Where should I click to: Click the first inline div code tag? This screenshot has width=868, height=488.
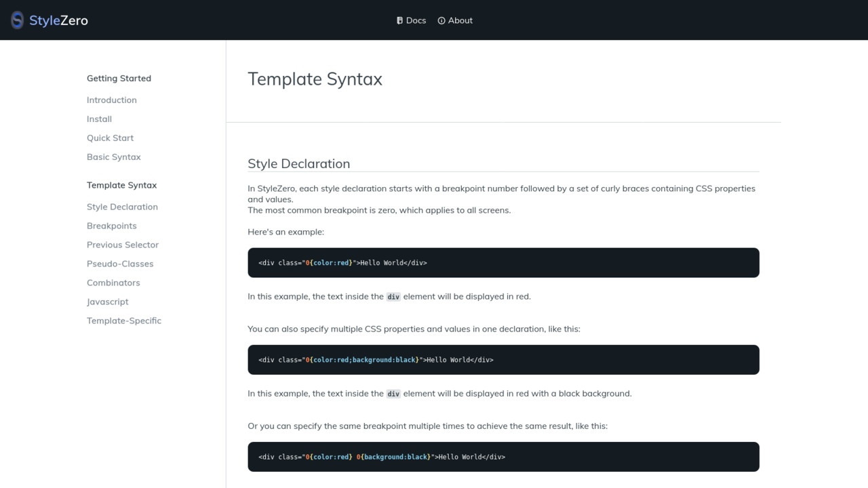pos(393,296)
